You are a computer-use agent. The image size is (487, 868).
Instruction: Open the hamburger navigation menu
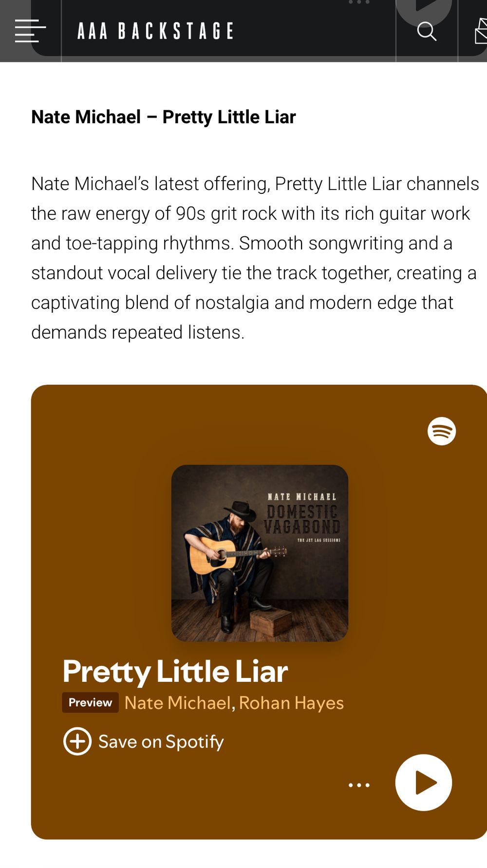coord(30,31)
